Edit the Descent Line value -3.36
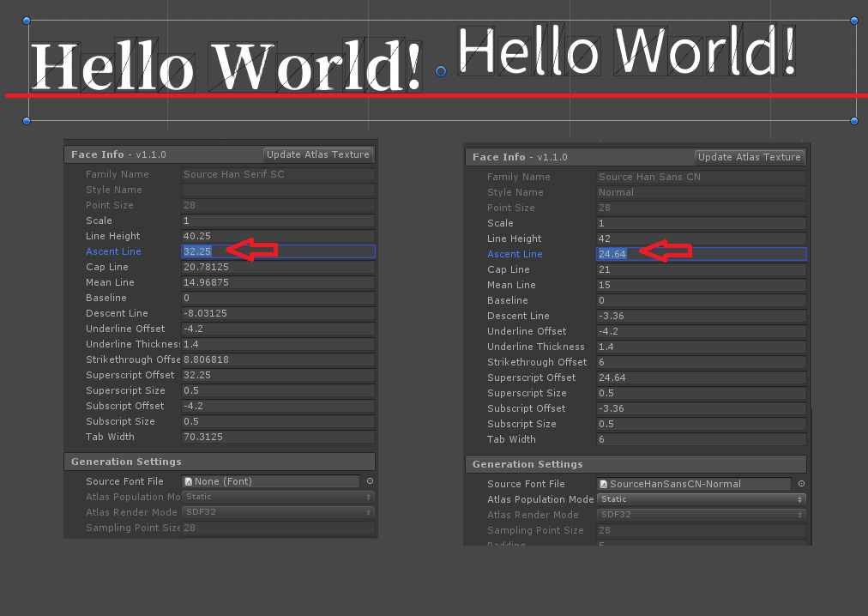The image size is (868, 616). point(701,316)
